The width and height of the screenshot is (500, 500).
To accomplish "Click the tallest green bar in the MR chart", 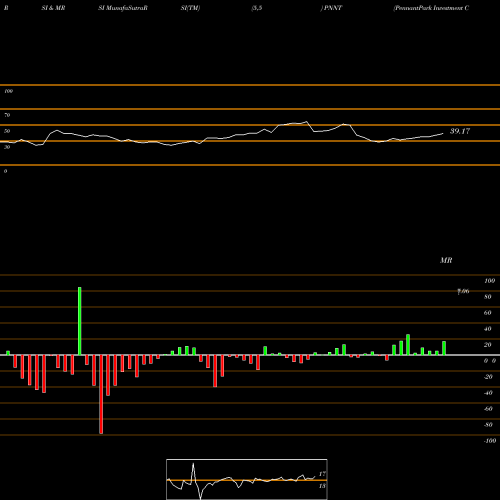I will pyautogui.click(x=80, y=321).
